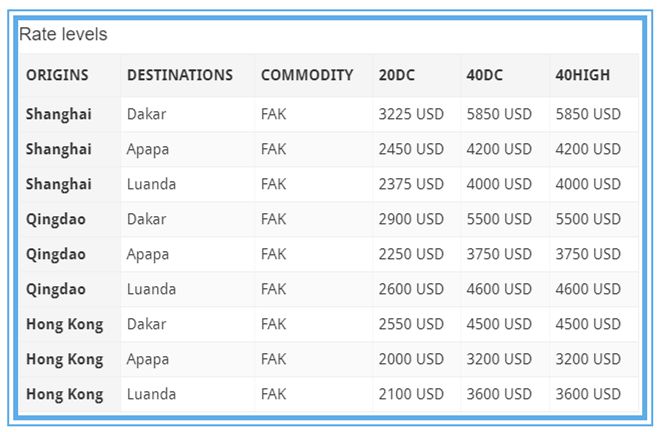Click the Rate levels table title

tap(63, 34)
